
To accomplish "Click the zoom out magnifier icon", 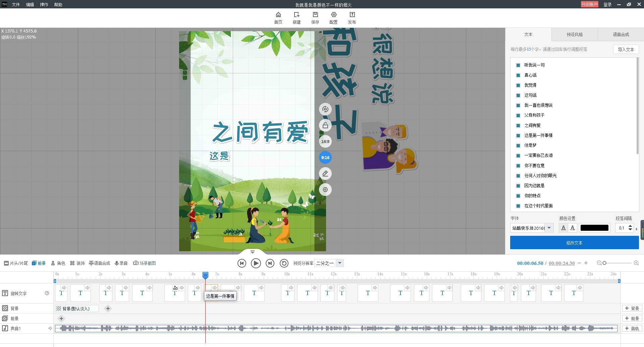I will 599,263.
